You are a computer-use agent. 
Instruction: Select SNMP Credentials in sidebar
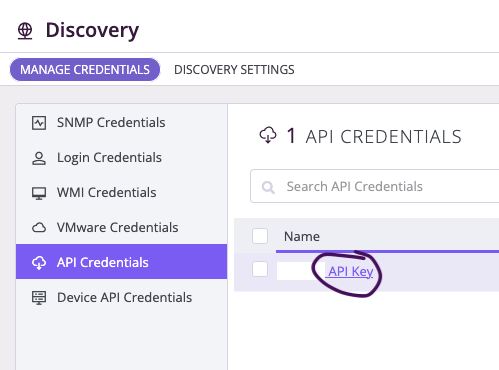pos(122,123)
